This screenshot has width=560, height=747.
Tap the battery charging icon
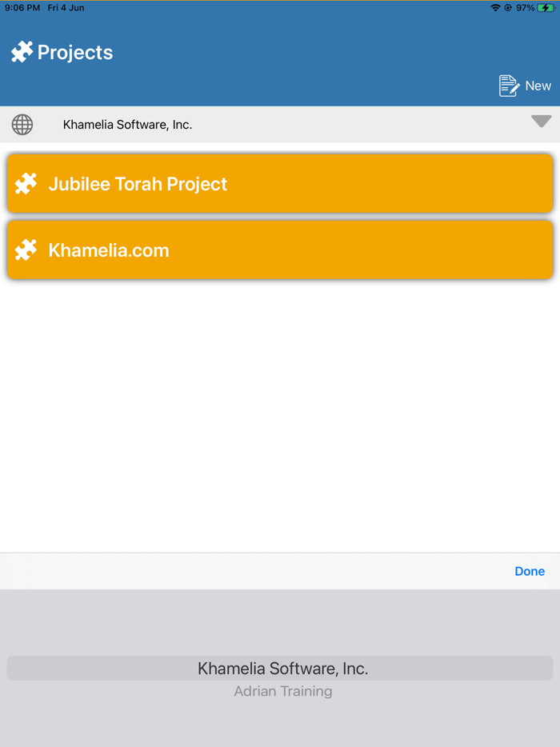(546, 8)
